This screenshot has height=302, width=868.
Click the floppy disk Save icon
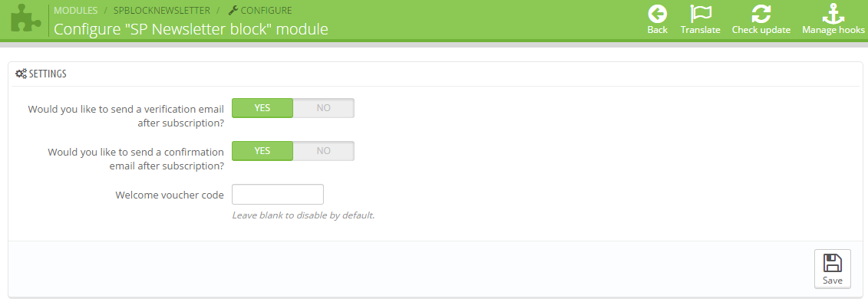833,263
